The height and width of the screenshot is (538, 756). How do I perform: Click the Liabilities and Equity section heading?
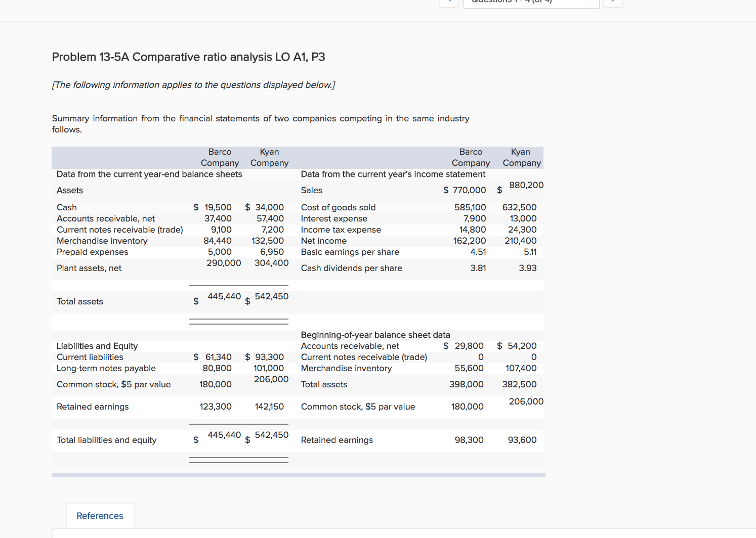[x=97, y=346]
